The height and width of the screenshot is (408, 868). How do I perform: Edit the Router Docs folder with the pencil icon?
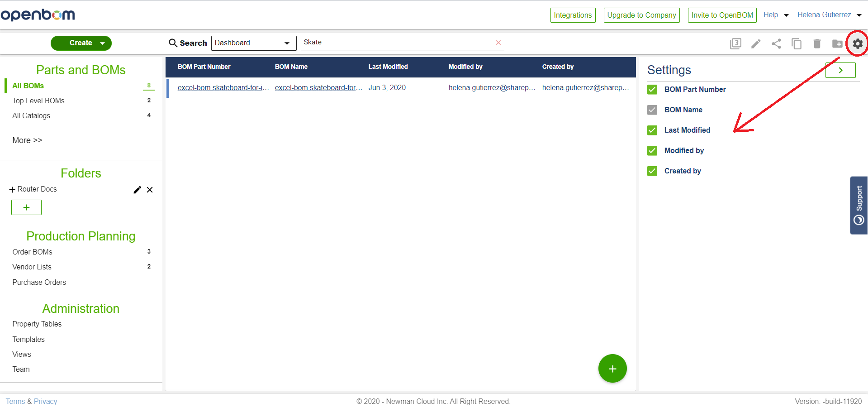pyautogui.click(x=137, y=190)
